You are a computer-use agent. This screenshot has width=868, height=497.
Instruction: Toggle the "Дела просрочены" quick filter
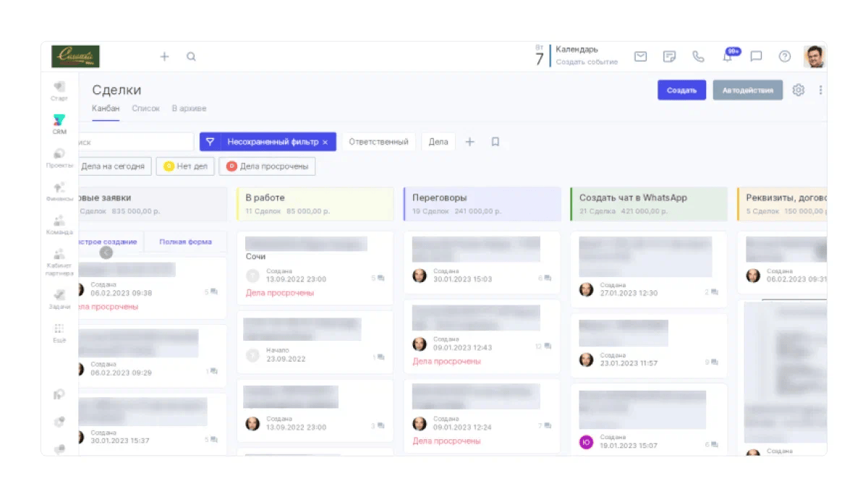[x=267, y=166]
